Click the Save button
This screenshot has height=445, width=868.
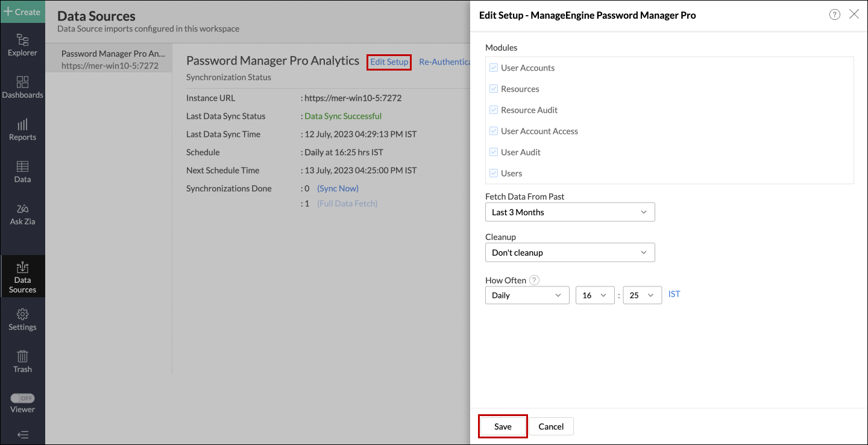(x=503, y=426)
